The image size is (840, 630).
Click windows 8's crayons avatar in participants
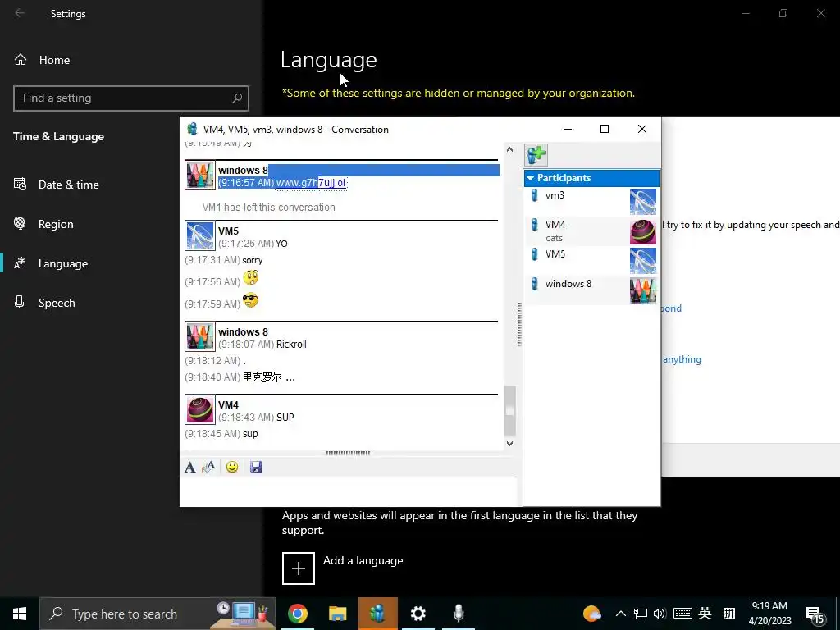[x=643, y=290]
